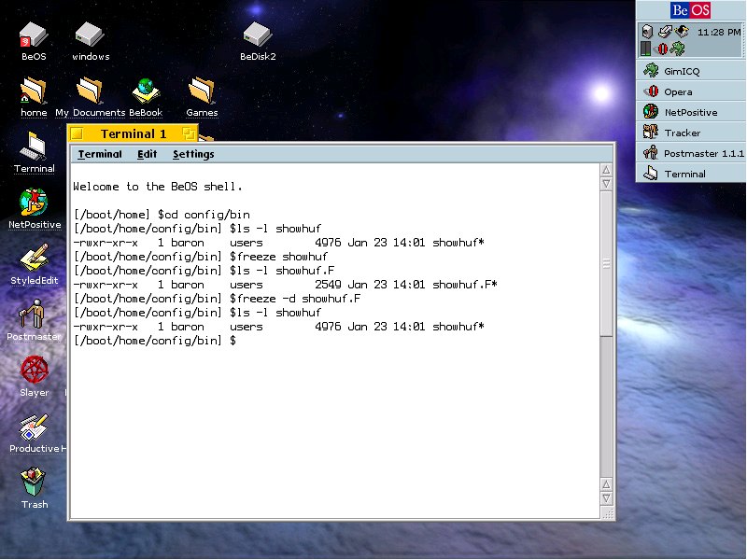Open the BeOS logo menu in Deskbar

pyautogui.click(x=690, y=10)
